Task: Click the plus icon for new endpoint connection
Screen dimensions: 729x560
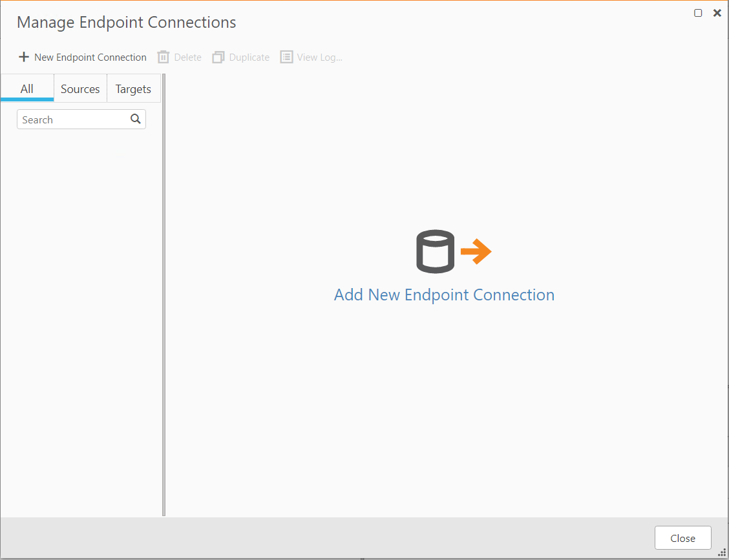Action: click(x=24, y=57)
